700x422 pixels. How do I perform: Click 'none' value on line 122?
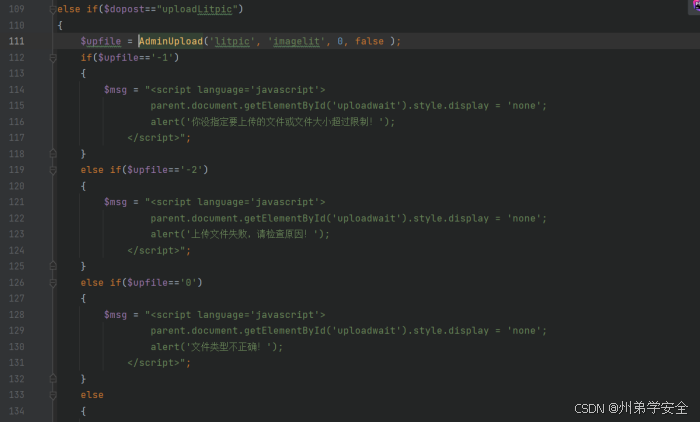(x=524, y=218)
